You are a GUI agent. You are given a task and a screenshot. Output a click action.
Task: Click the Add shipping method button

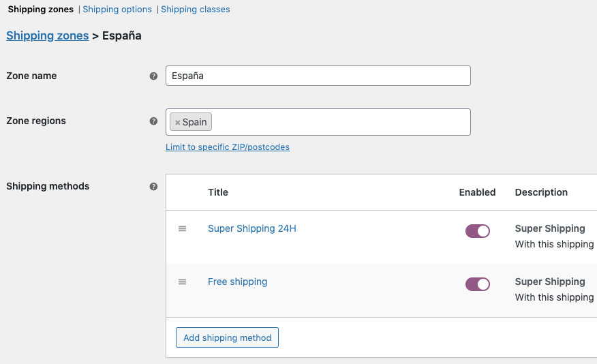[x=228, y=337]
